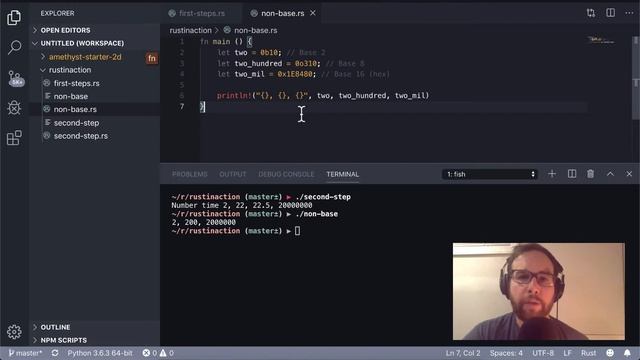Open the Run and Debug view
Image resolution: width=640 pixels, height=360 pixels.
14,108
